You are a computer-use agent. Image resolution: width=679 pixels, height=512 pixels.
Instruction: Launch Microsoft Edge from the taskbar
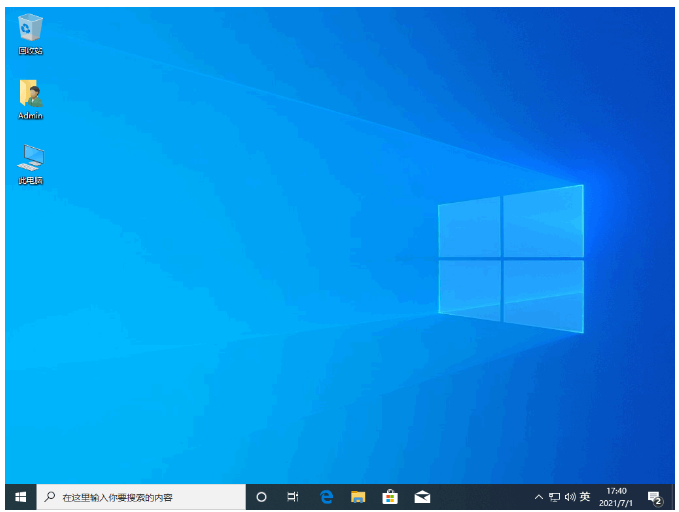pos(326,497)
